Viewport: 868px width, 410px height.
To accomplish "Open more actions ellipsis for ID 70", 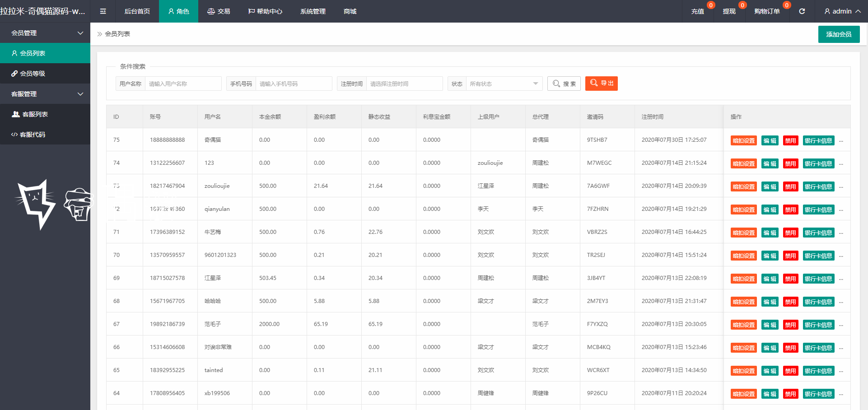I will tap(841, 256).
